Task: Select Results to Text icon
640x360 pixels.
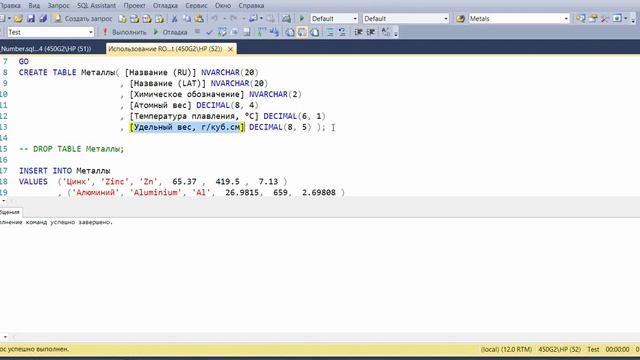Action: [289, 32]
